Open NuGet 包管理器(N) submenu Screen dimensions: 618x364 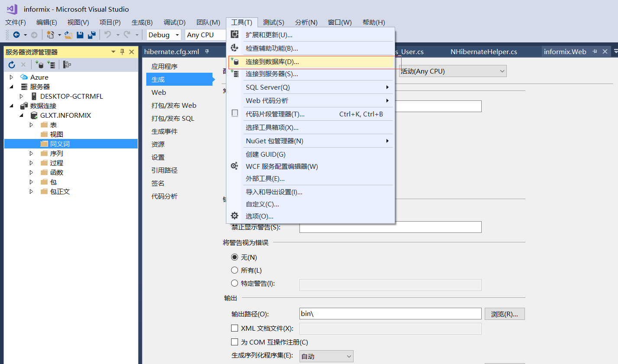click(312, 141)
